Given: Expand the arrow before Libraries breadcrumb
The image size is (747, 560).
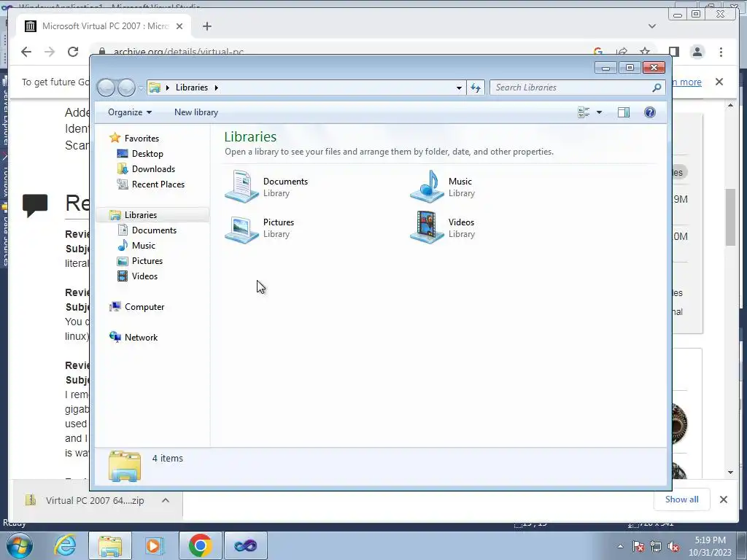Looking at the screenshot, I should 168,87.
